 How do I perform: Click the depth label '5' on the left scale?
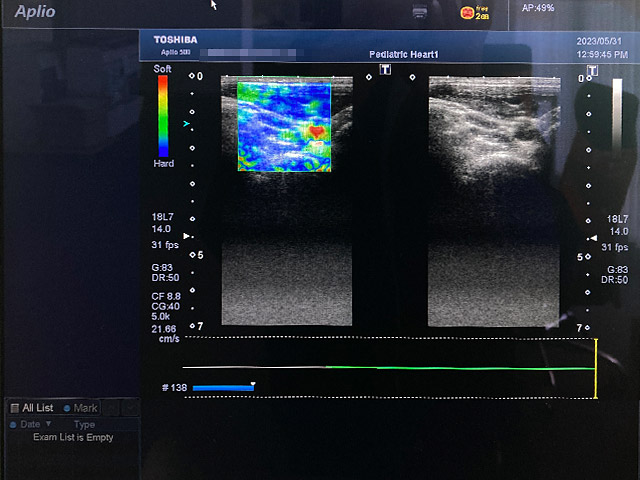click(200, 255)
